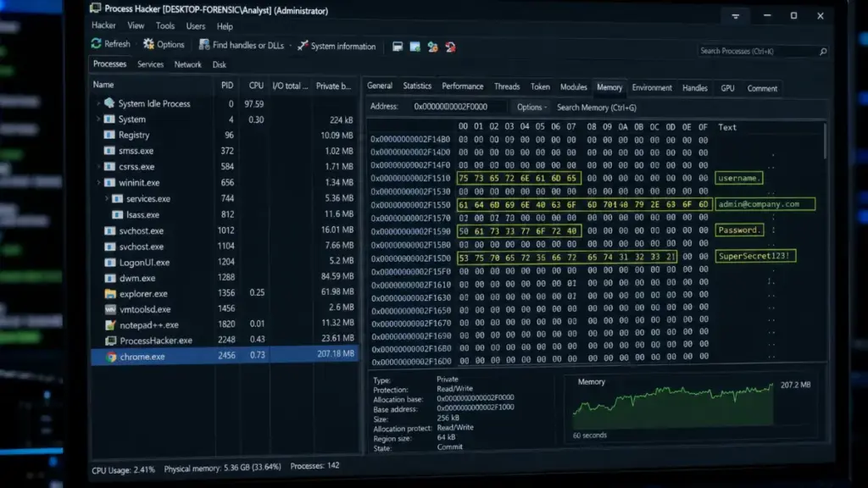Select the 'admin@company.com' text entry
The height and width of the screenshot is (488, 868).
click(765, 203)
